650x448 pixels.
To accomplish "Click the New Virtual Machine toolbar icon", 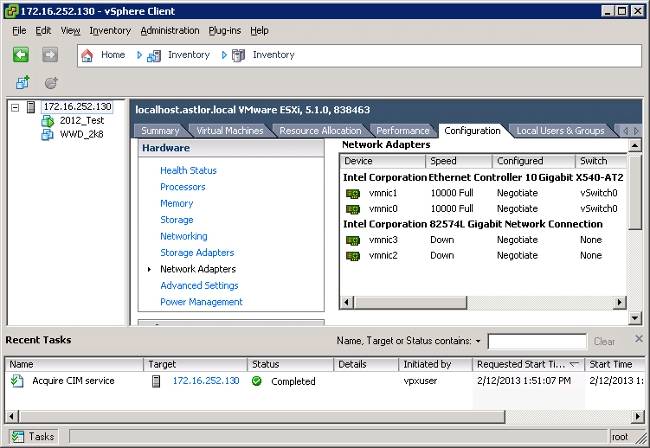I will pos(23,82).
